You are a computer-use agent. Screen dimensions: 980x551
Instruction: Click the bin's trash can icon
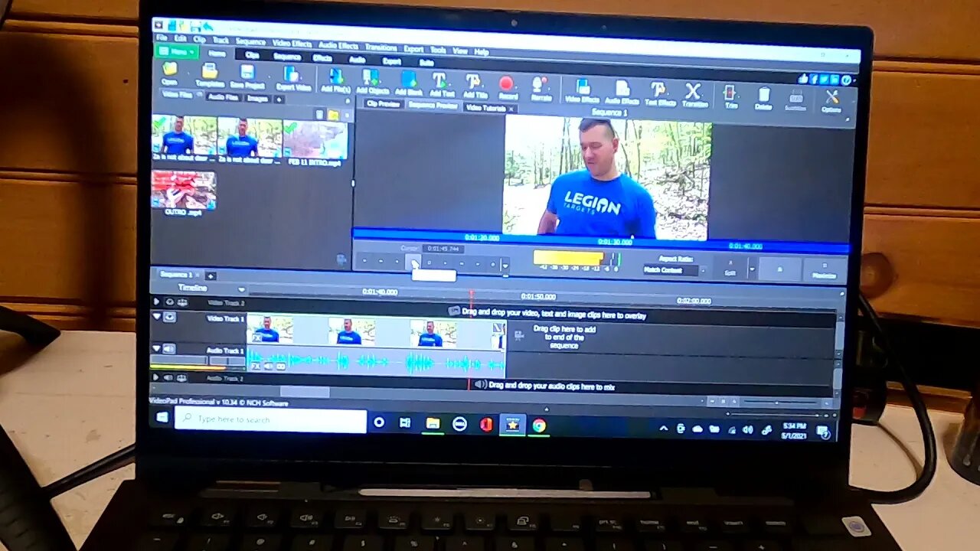(x=320, y=114)
